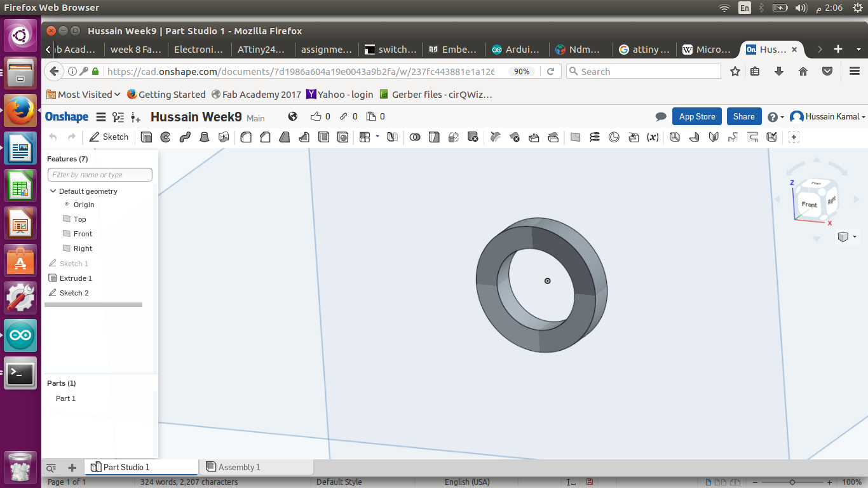Click the globe public document icon
868x488 pixels.
(x=293, y=116)
